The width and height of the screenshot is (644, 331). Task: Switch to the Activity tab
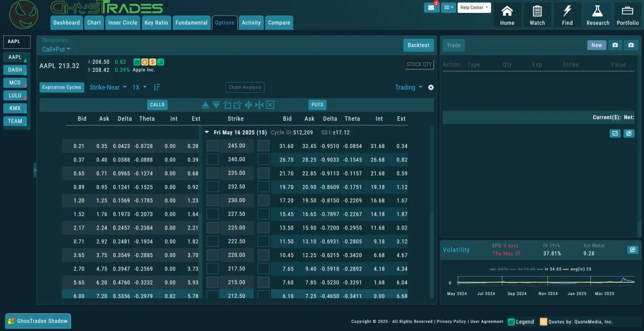(x=251, y=23)
